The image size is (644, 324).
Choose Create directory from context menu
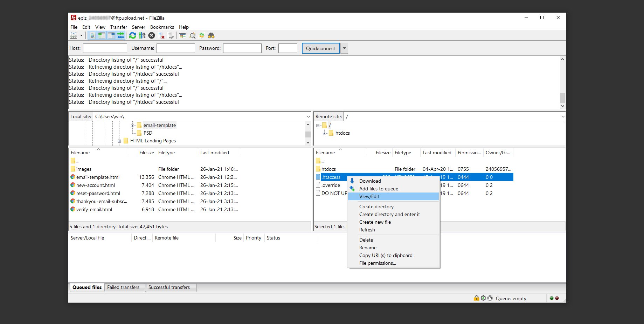pos(394,207)
